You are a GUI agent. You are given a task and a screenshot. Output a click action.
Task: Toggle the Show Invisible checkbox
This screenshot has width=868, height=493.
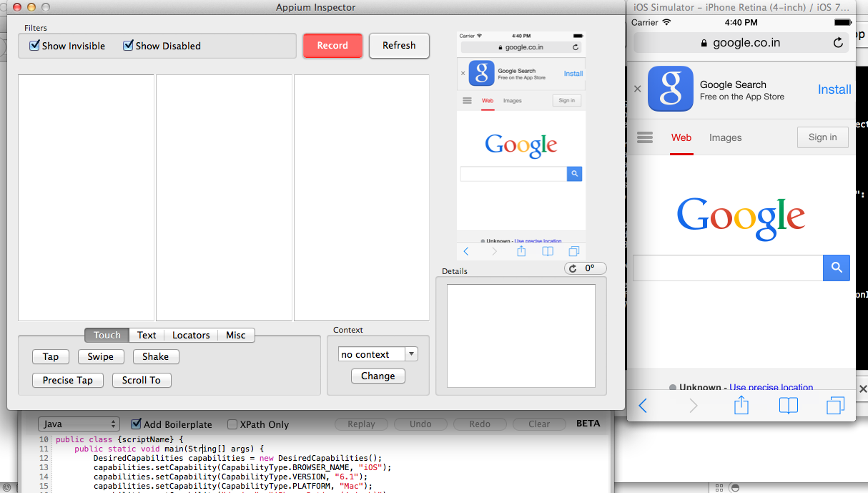pyautogui.click(x=35, y=46)
